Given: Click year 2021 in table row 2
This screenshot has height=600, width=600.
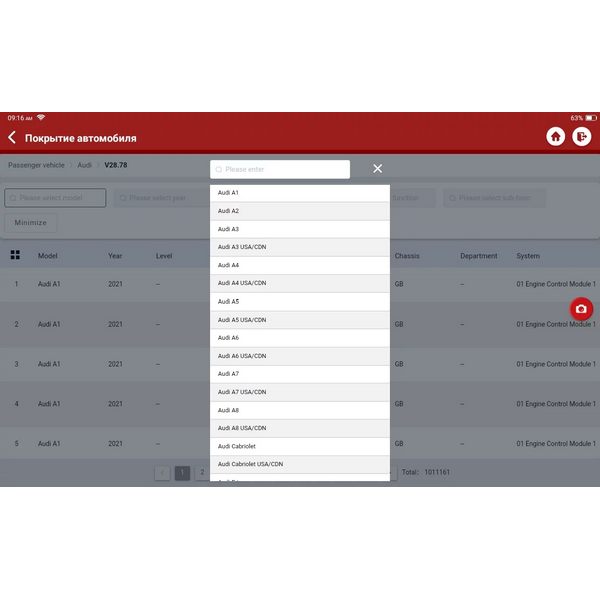Looking at the screenshot, I should pyautogui.click(x=115, y=324).
